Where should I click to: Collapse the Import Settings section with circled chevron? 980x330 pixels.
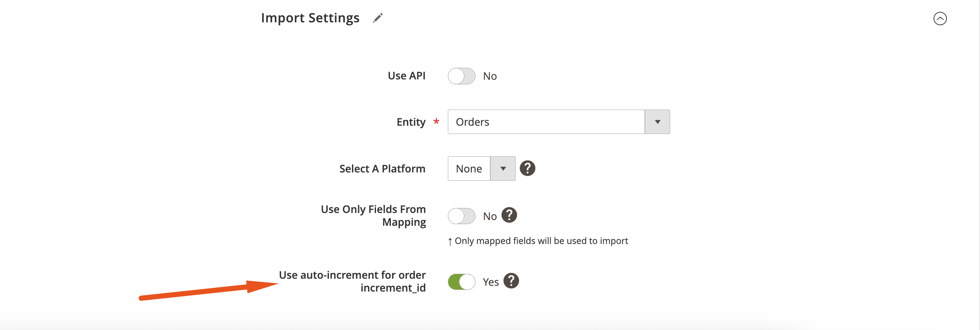pyautogui.click(x=940, y=19)
